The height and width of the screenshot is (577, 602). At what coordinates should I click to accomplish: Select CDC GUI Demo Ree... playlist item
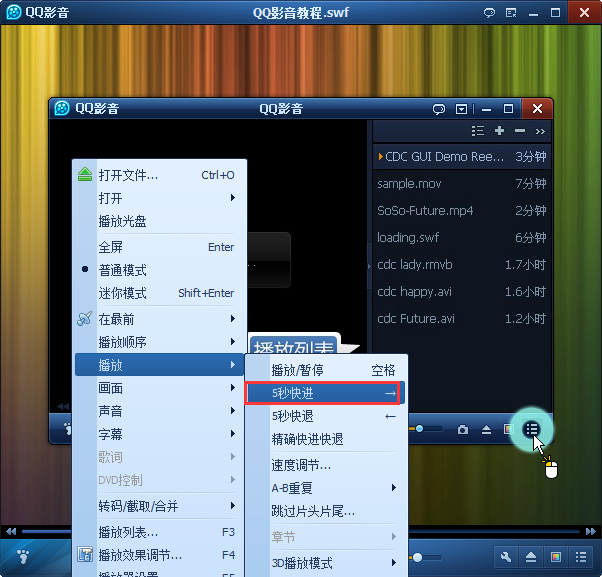(462, 157)
